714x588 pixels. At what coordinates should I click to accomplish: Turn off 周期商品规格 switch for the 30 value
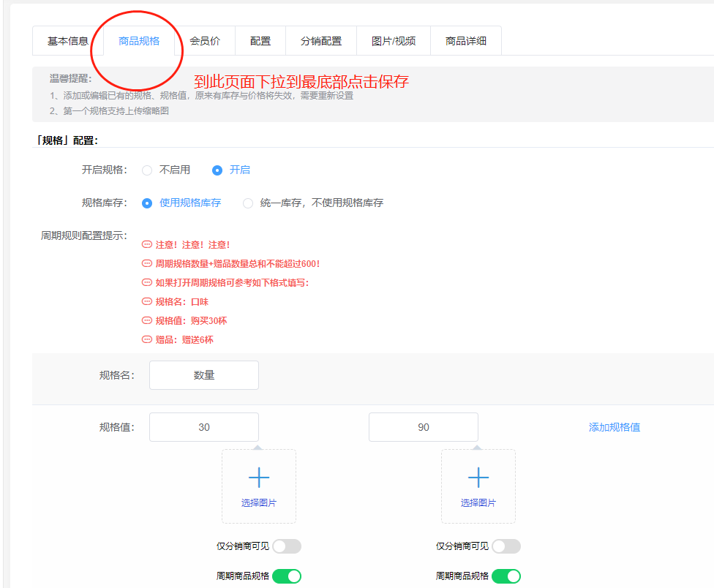(287, 576)
